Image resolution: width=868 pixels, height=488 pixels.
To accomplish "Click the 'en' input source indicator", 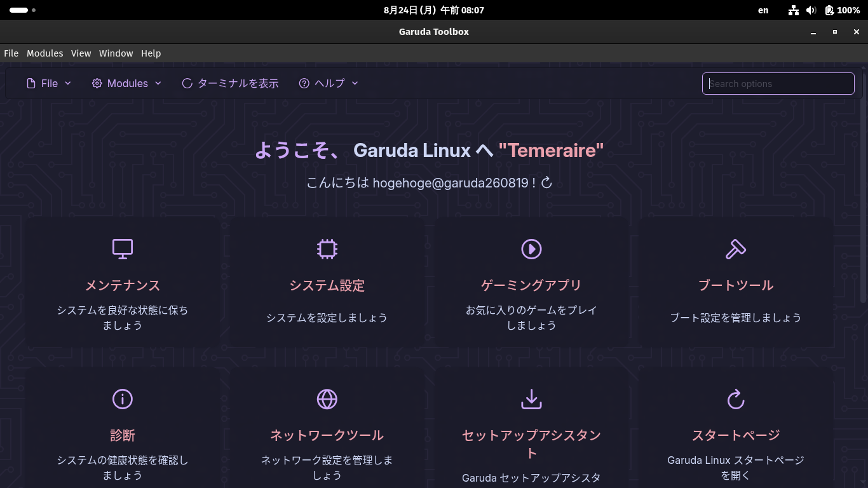I will coord(763,10).
